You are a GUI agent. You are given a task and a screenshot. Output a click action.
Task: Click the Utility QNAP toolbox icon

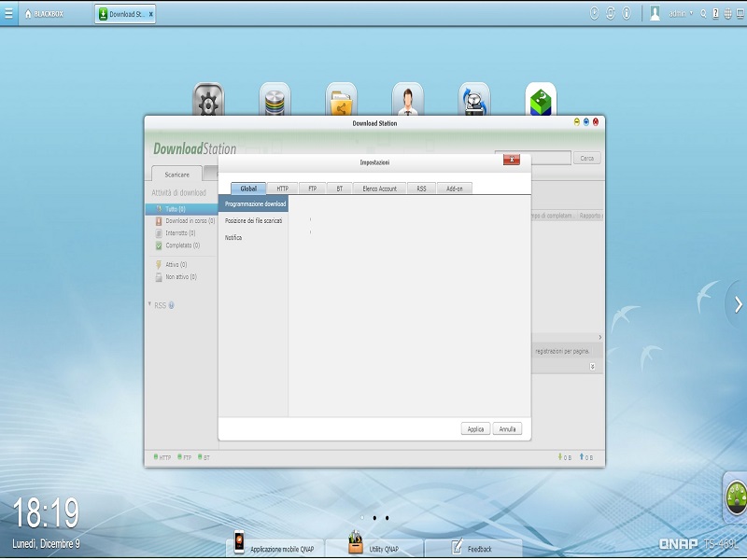click(x=356, y=543)
